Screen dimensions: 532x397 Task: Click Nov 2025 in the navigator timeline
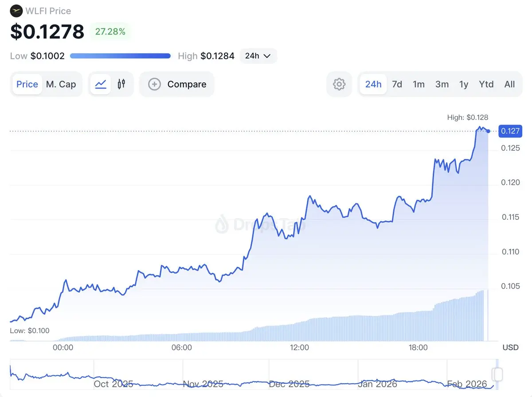203,384
